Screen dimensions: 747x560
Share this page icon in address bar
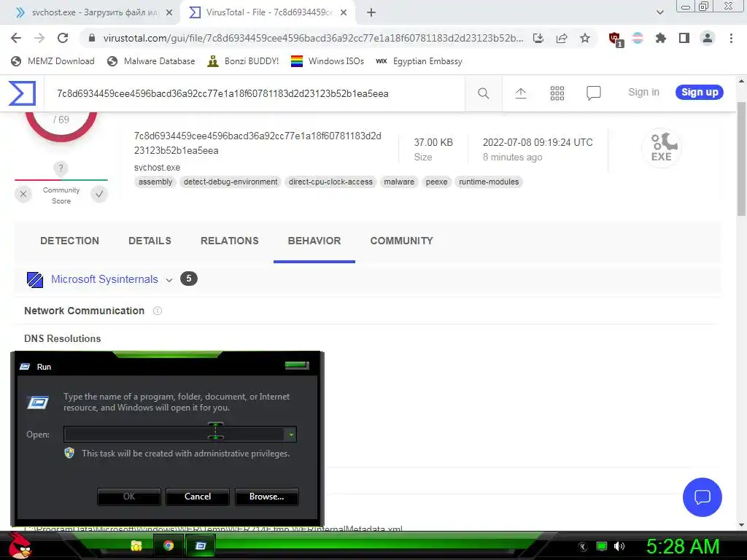[x=562, y=38]
